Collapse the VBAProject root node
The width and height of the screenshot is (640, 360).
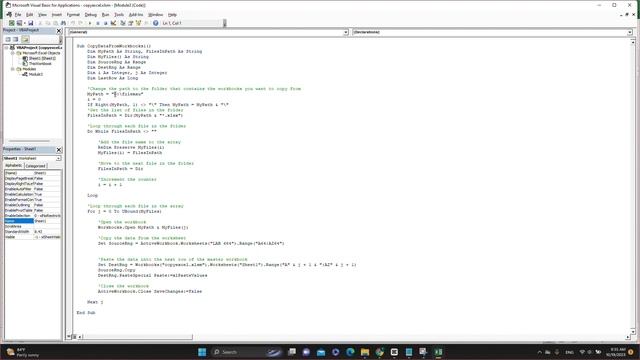tap(7, 48)
